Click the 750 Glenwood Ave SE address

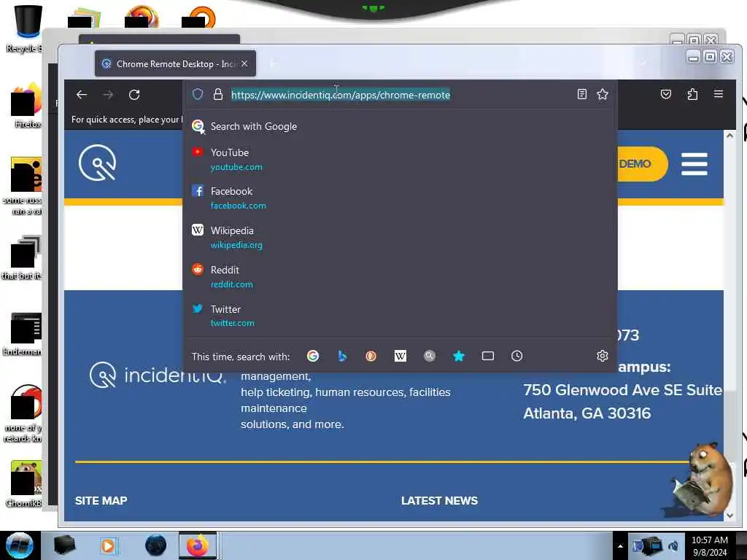(x=623, y=391)
